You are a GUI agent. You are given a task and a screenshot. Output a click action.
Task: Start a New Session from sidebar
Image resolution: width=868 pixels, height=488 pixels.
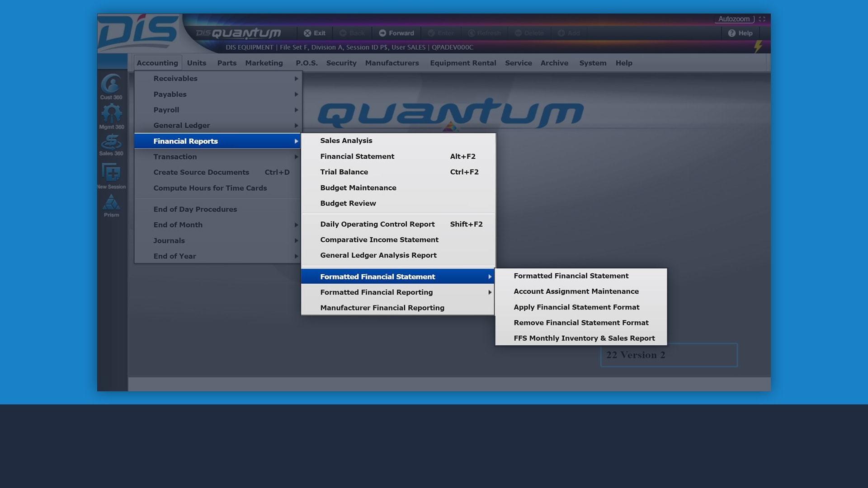pos(111,175)
